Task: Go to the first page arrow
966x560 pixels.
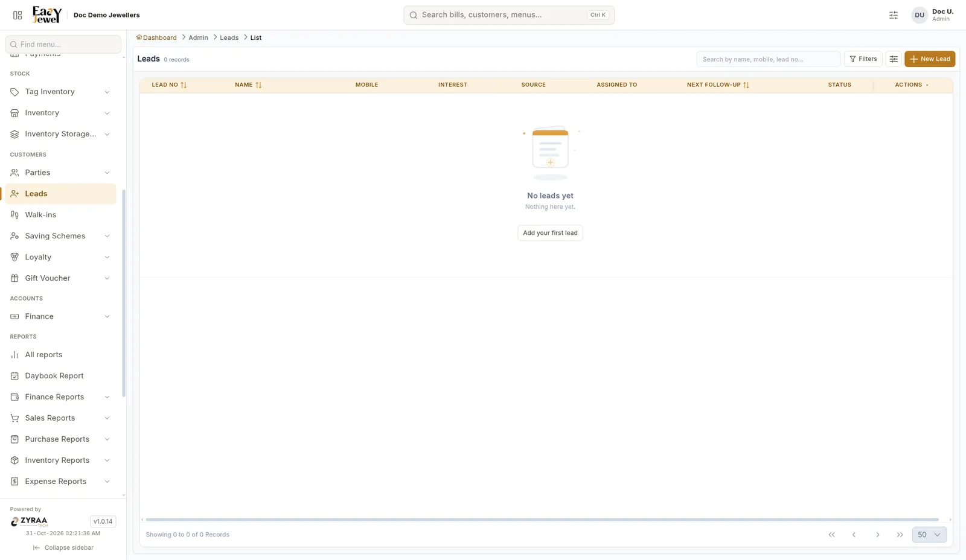Action: [x=831, y=535]
